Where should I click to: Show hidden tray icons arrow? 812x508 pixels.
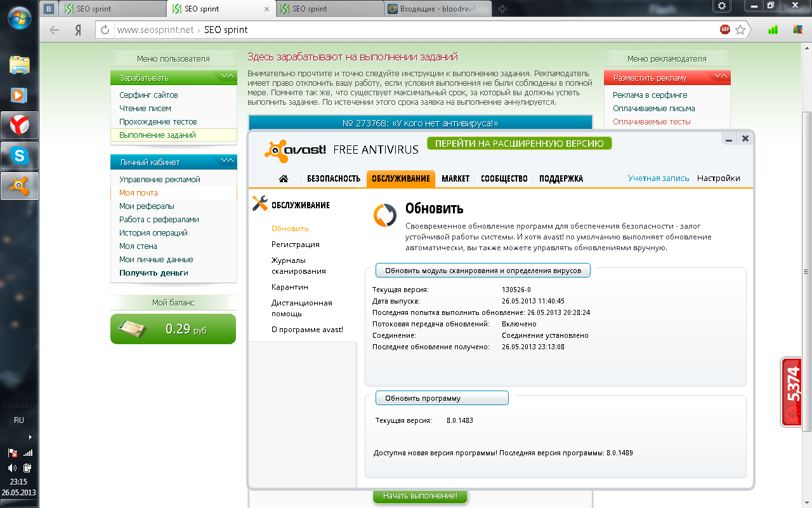[29, 437]
